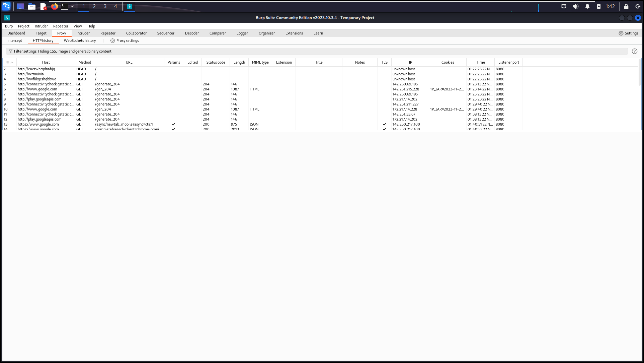The image size is (644, 363).
Task: Open the notifications bell icon
Action: [x=587, y=6]
